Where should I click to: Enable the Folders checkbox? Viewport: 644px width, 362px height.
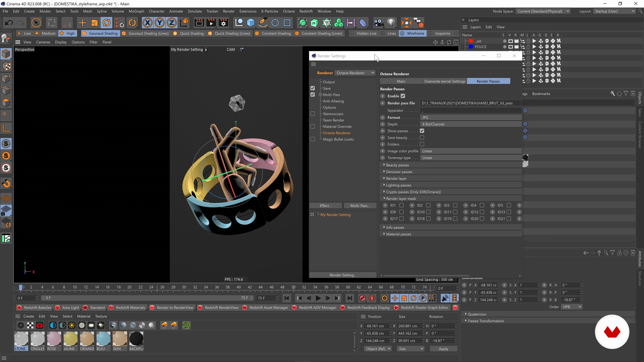point(422,144)
